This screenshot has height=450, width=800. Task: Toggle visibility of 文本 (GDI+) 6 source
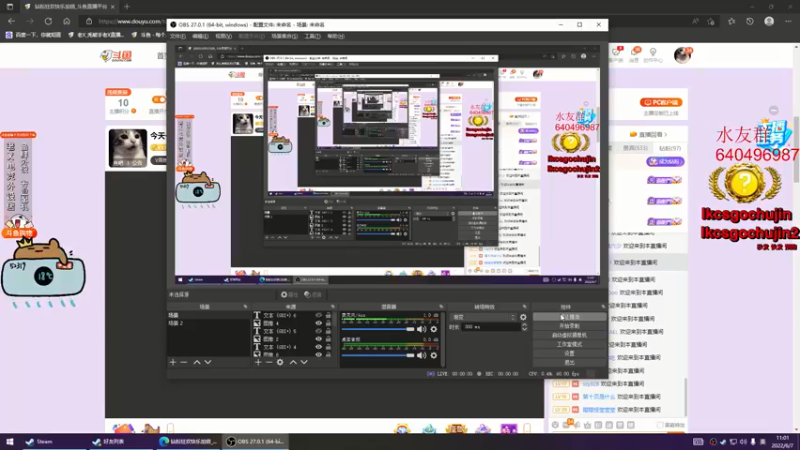pos(318,315)
